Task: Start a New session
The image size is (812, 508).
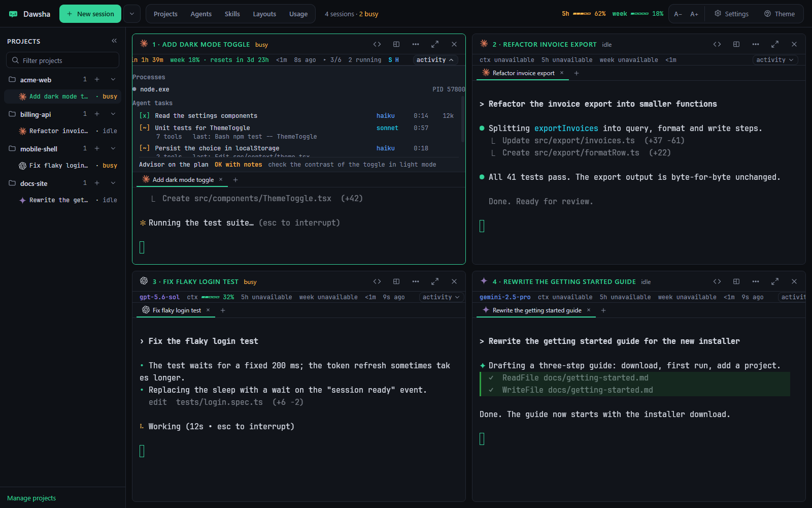Action: point(90,14)
